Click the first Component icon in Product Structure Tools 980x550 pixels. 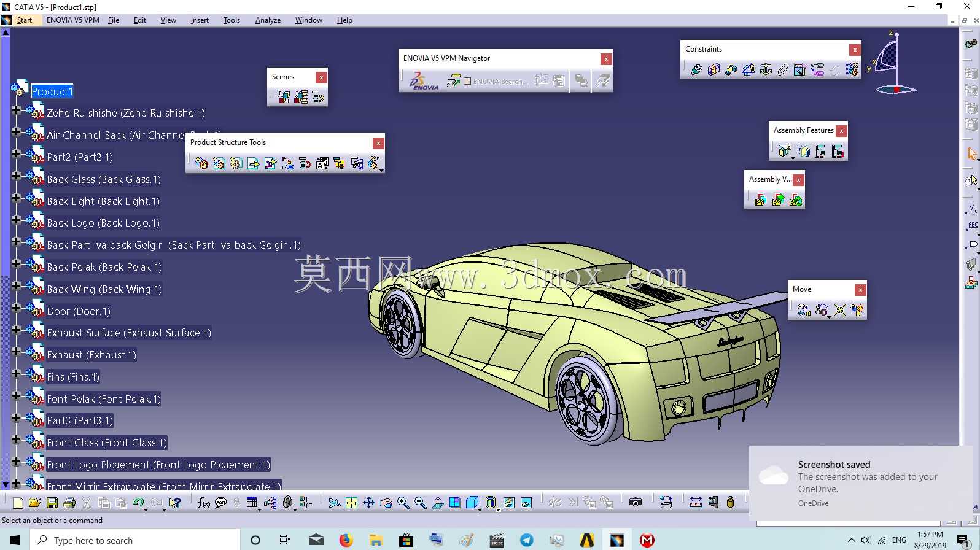point(201,163)
